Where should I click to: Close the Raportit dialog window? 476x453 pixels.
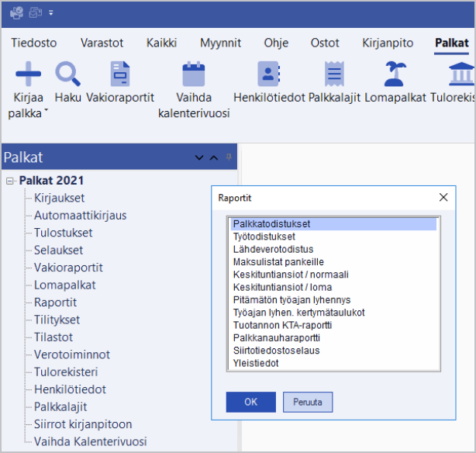(x=443, y=197)
